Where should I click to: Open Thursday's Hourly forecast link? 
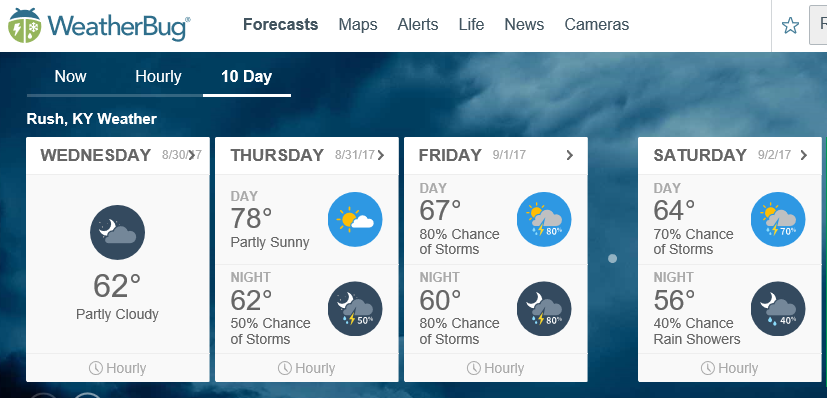pyautogui.click(x=306, y=368)
